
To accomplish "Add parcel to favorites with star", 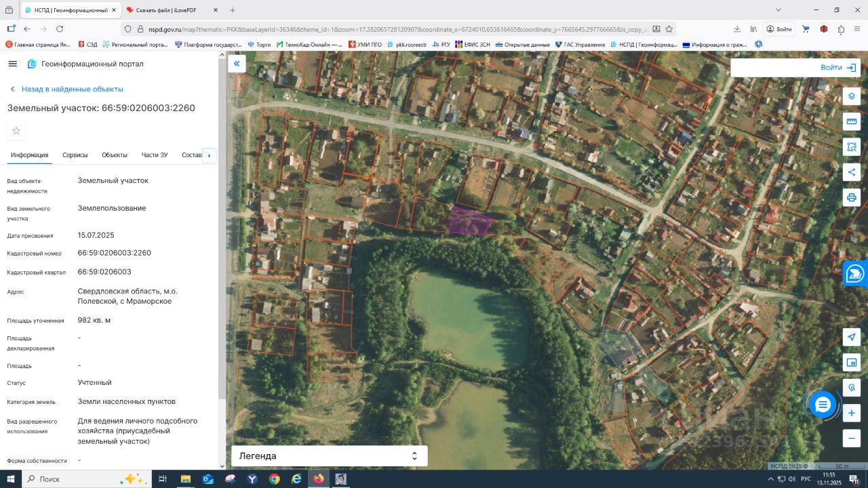I will click(16, 131).
